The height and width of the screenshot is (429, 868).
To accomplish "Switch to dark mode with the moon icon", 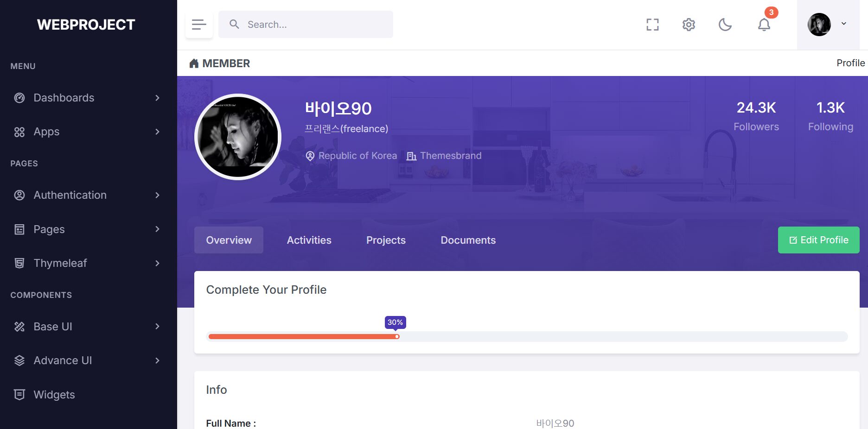I will (x=725, y=25).
